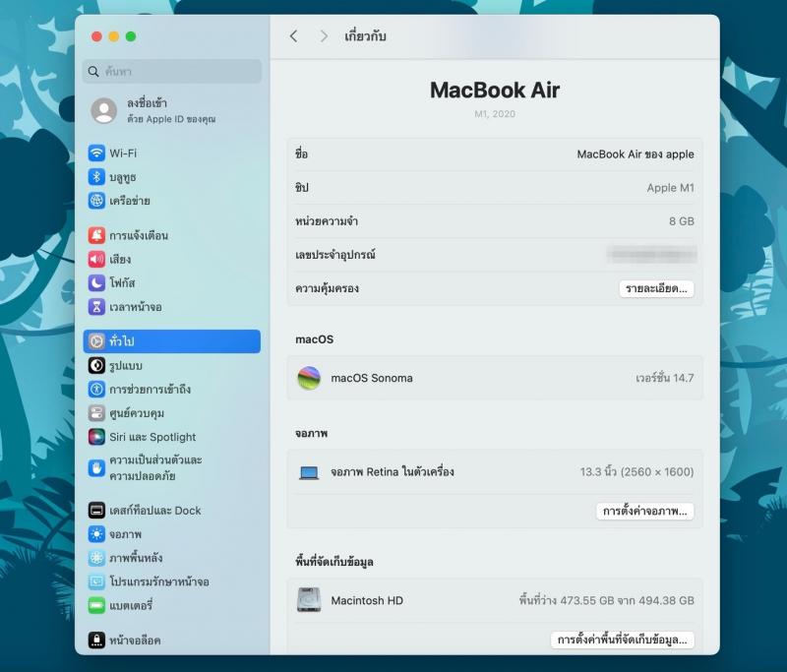The image size is (787, 672).
Task: Select the รูปแบบ sidebar item label
Action: tap(126, 365)
